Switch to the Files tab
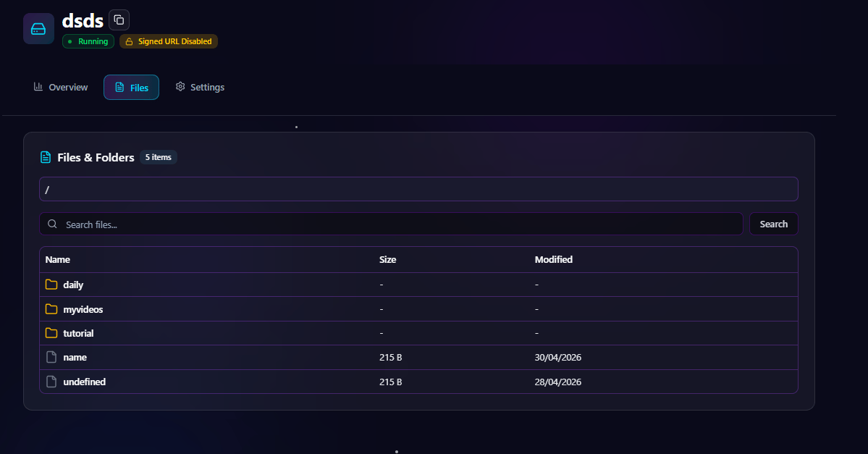Viewport: 868px width, 454px height. [131, 88]
